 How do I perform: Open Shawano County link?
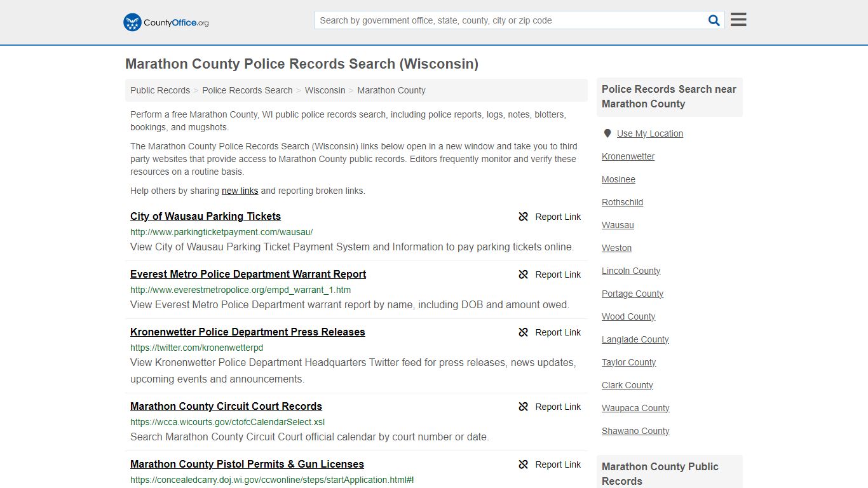click(x=635, y=431)
